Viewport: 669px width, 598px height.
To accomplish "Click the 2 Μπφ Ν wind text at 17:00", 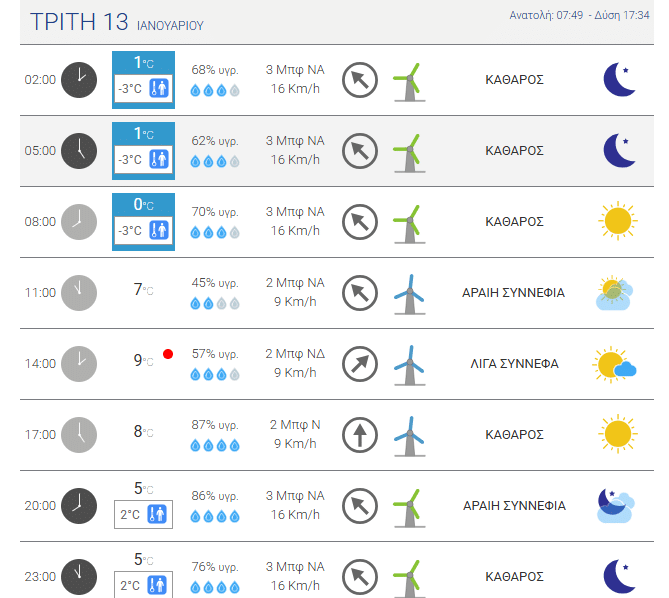I will (295, 425).
